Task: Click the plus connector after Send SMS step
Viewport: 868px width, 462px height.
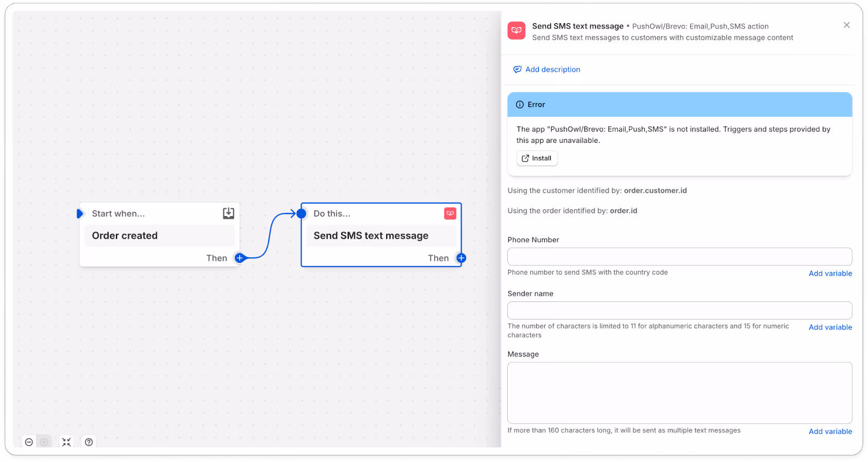Action: pos(461,258)
